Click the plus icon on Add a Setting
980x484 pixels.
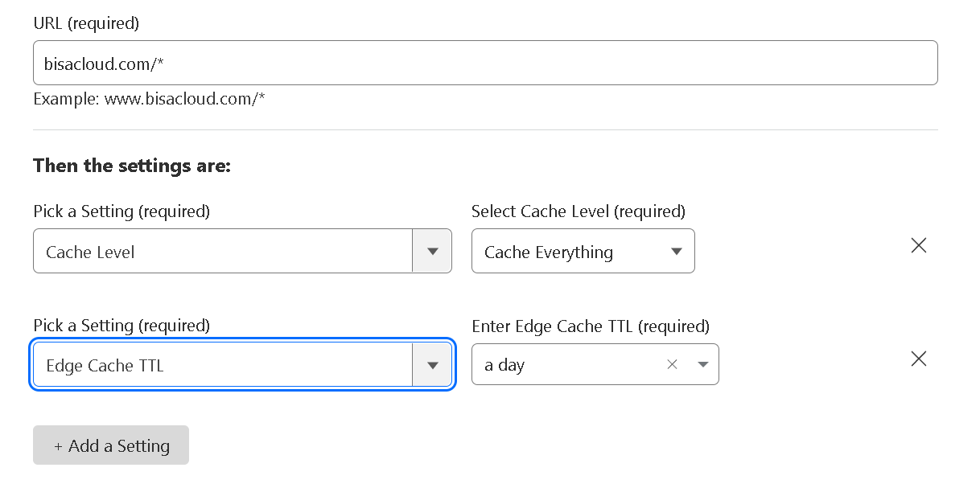[x=57, y=445]
